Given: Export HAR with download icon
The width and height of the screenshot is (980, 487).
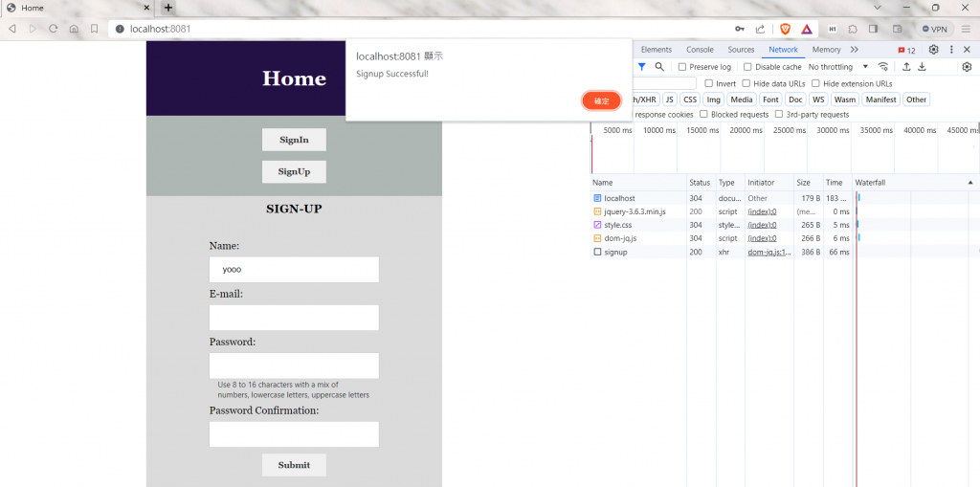Looking at the screenshot, I should pyautogui.click(x=922, y=66).
